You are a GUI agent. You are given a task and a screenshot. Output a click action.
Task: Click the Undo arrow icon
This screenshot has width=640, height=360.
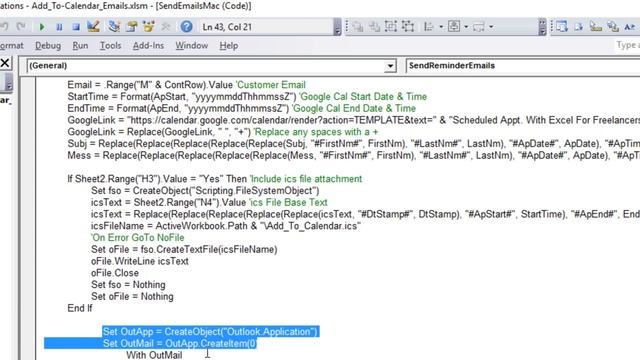[4, 27]
